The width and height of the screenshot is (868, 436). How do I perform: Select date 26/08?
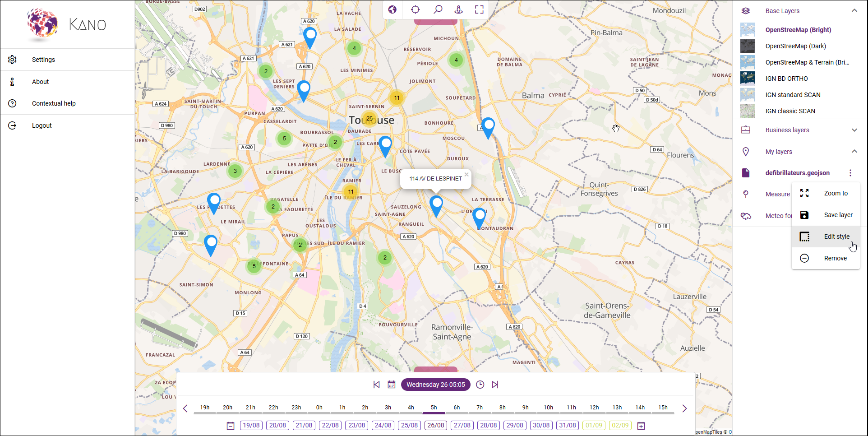coord(436,425)
